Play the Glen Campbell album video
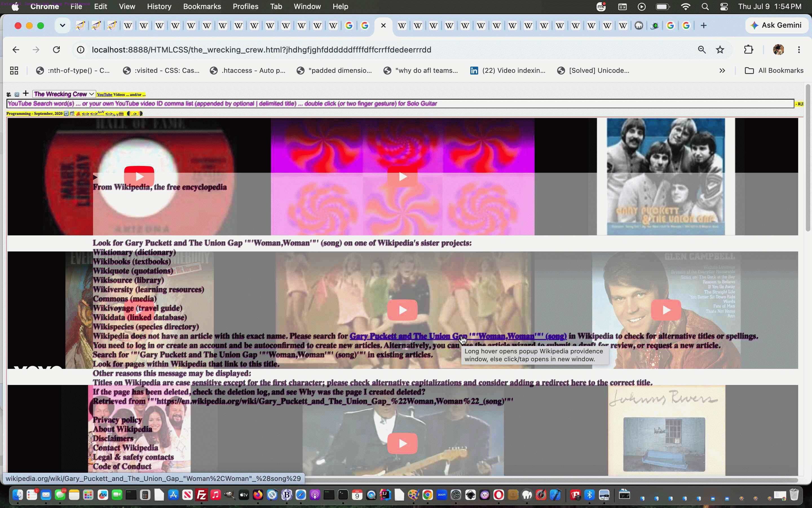 [x=666, y=310]
